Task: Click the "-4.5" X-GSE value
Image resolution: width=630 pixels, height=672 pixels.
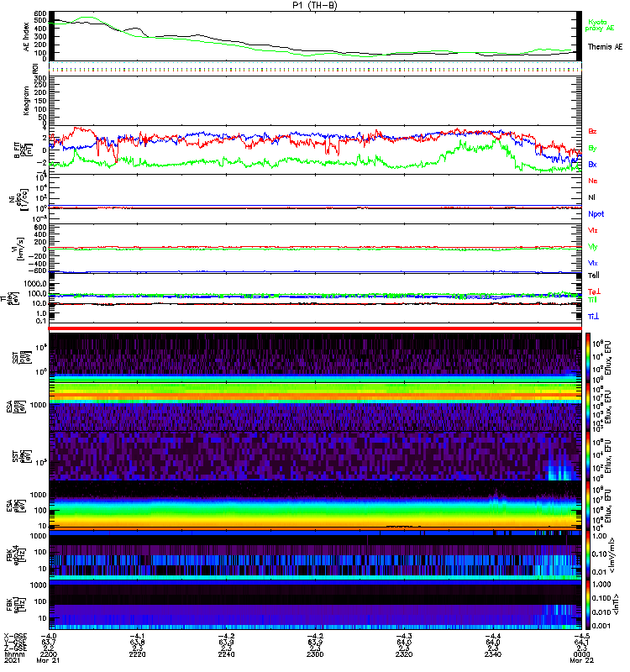Action: (581, 636)
